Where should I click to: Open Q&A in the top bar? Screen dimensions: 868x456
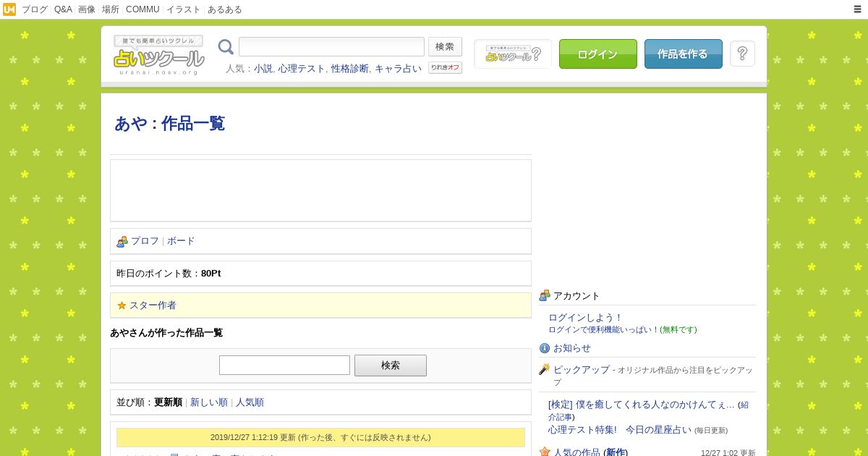63,9
